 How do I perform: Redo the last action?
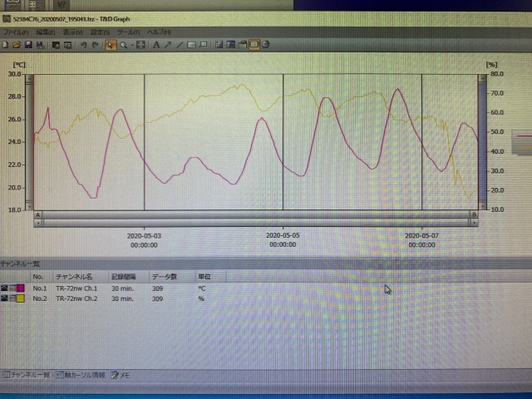point(96,45)
